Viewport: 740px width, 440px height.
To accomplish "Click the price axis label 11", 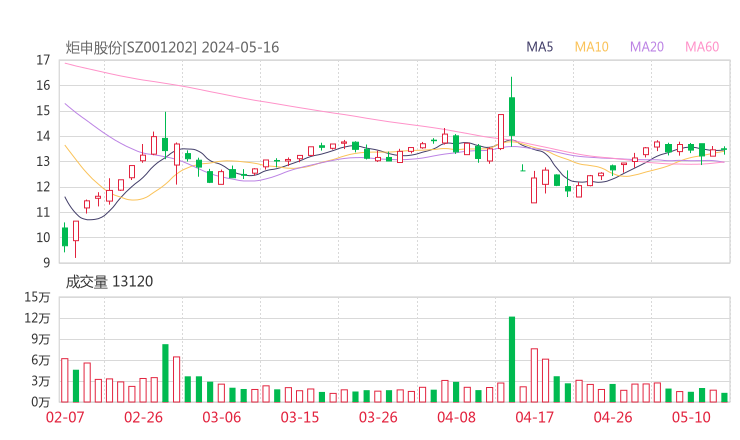I will (x=43, y=212).
